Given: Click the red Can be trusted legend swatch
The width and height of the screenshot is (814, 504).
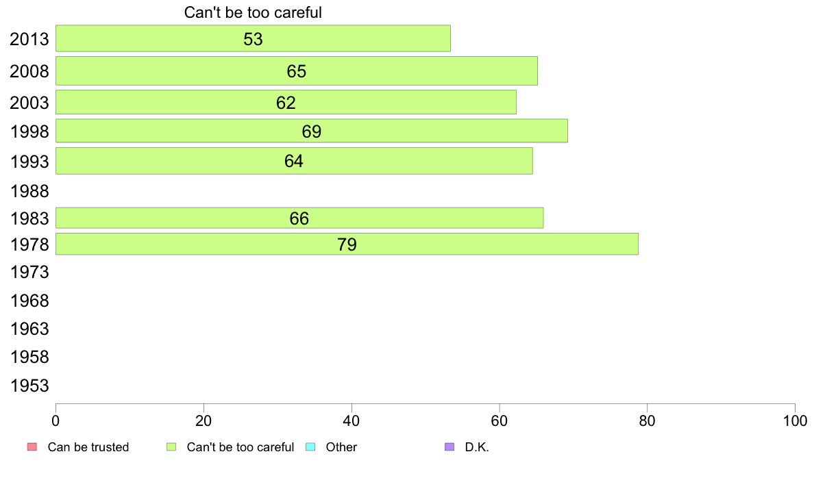Looking at the screenshot, I should pos(32,447).
